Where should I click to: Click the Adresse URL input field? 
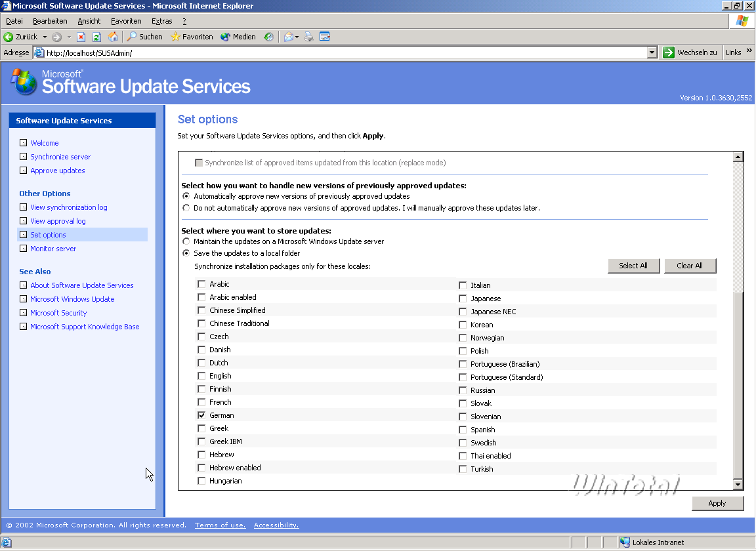pos(345,52)
